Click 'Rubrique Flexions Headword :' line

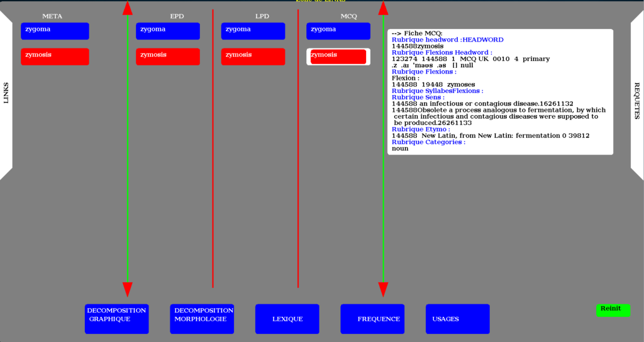[442, 53]
